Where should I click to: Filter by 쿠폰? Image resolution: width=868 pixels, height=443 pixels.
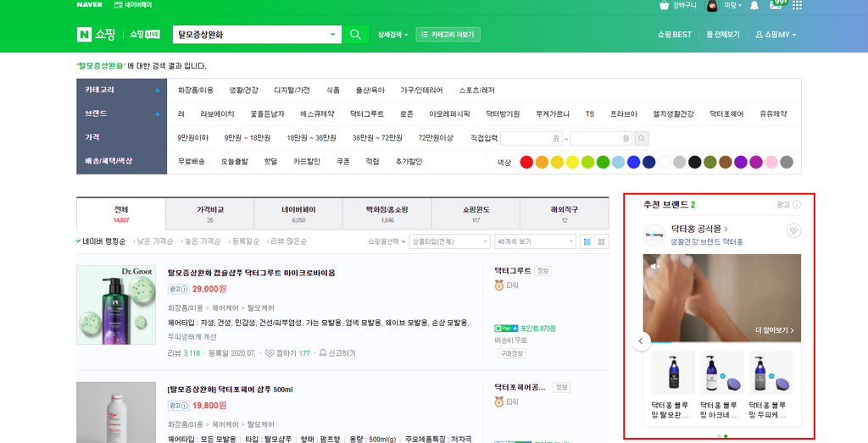click(x=343, y=162)
